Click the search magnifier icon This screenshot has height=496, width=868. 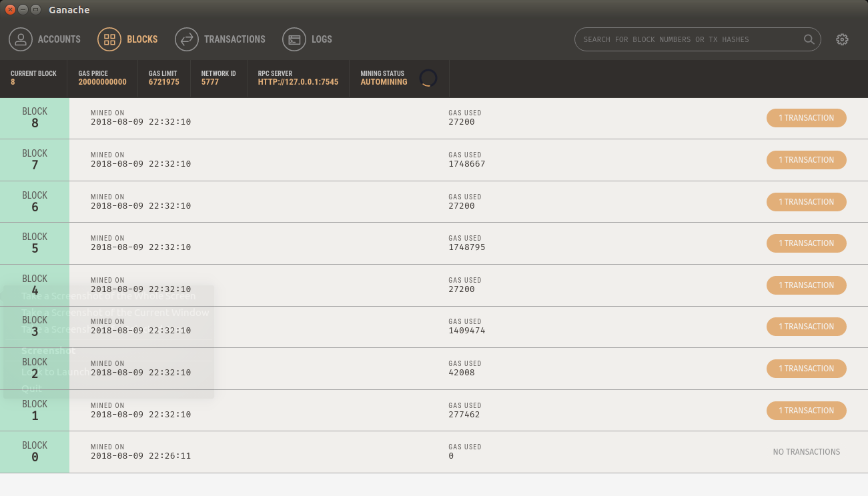[809, 39]
